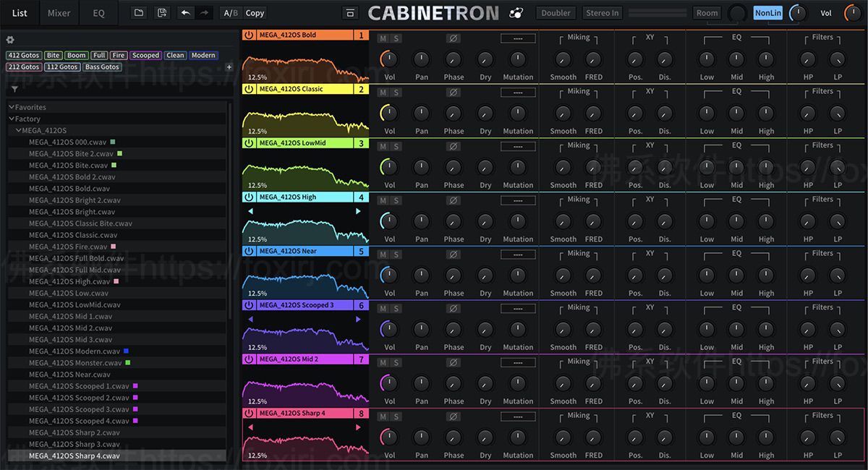The image size is (868, 470).
Task: Click the window resize icon left of CABINETRON logo
Action: tap(349, 12)
